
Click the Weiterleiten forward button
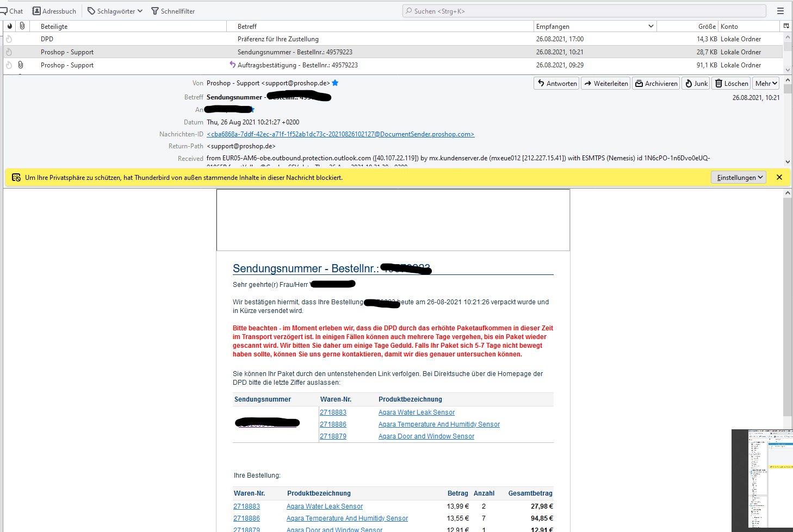[606, 83]
